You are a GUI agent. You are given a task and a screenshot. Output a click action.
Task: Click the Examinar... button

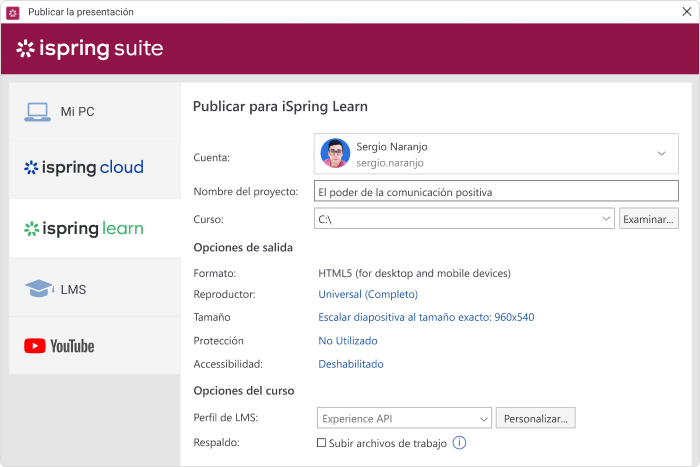(648, 219)
